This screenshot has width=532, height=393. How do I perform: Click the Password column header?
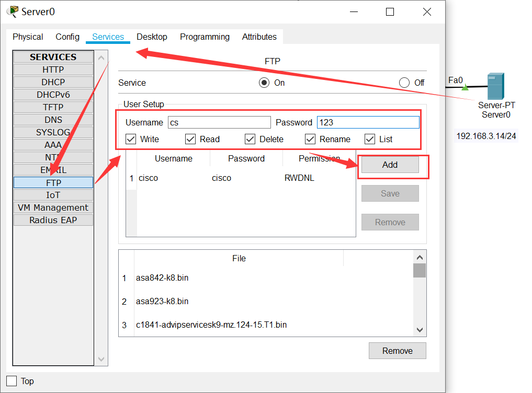coord(246,158)
